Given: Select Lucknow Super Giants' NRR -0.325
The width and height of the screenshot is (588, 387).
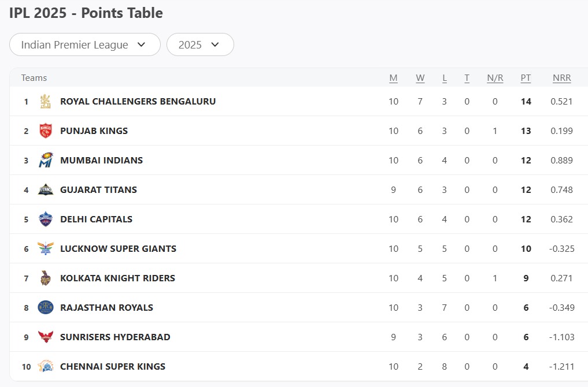Looking at the screenshot, I should tap(562, 248).
